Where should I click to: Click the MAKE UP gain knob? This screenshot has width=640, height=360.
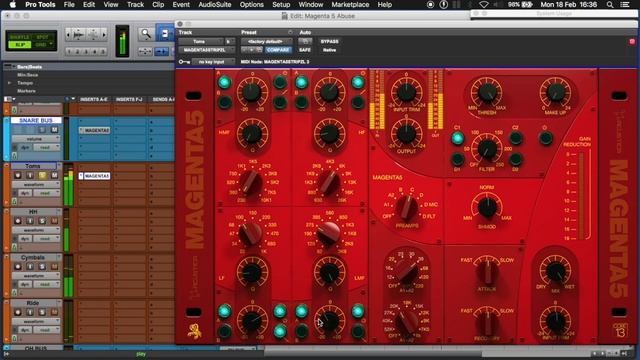tap(556, 93)
